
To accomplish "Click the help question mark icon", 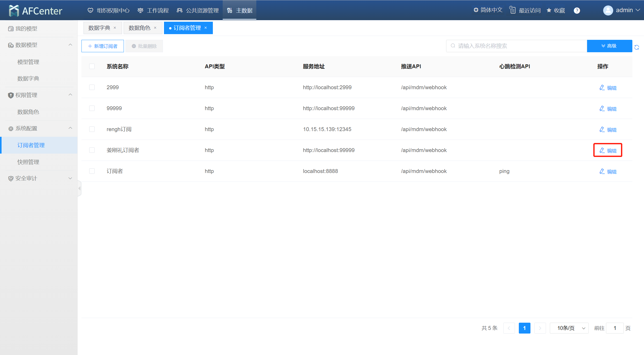I will tap(577, 10).
